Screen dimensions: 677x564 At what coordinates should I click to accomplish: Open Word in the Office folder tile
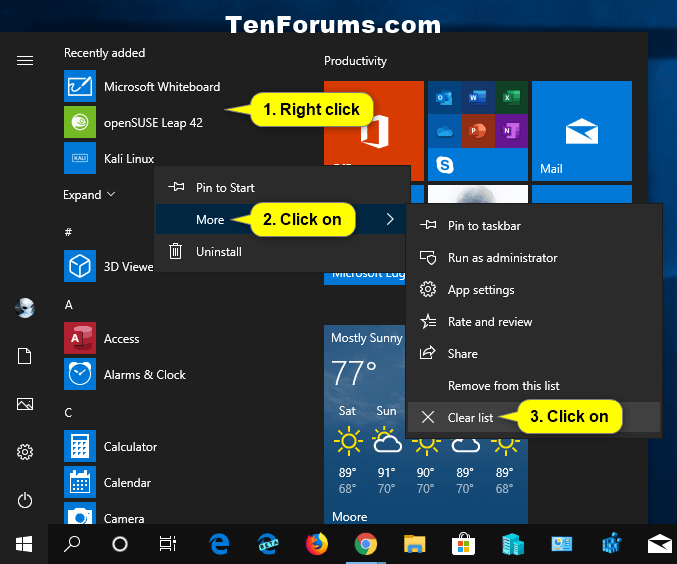(x=478, y=97)
